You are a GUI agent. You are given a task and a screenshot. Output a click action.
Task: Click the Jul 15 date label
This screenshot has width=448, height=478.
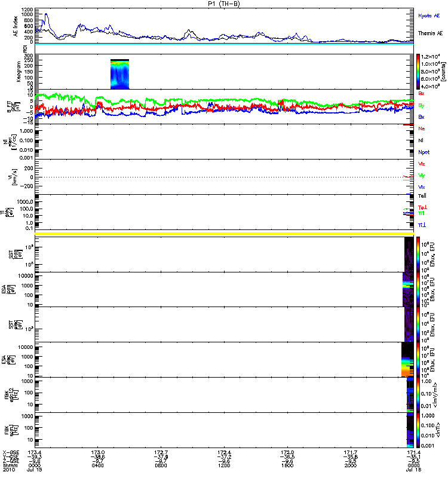tap(34, 470)
